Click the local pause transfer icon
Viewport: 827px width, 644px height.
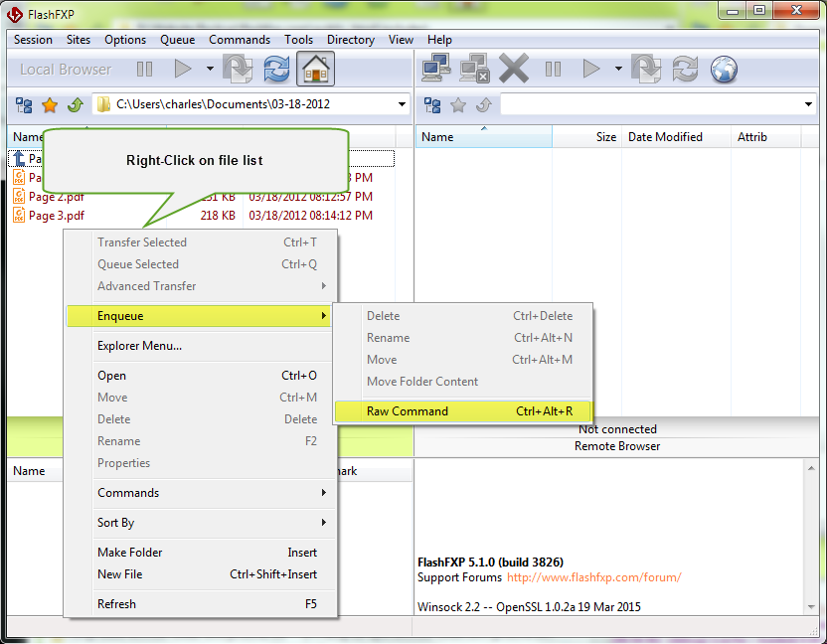tap(144, 70)
